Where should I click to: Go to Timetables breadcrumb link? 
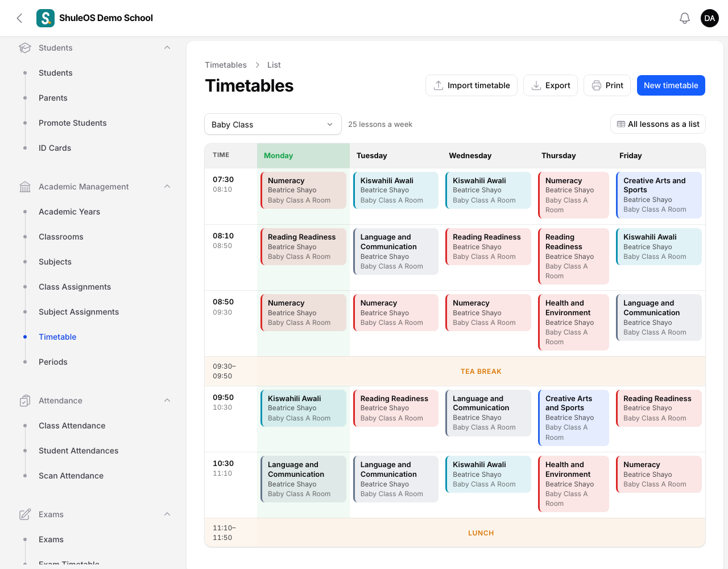pyautogui.click(x=226, y=65)
